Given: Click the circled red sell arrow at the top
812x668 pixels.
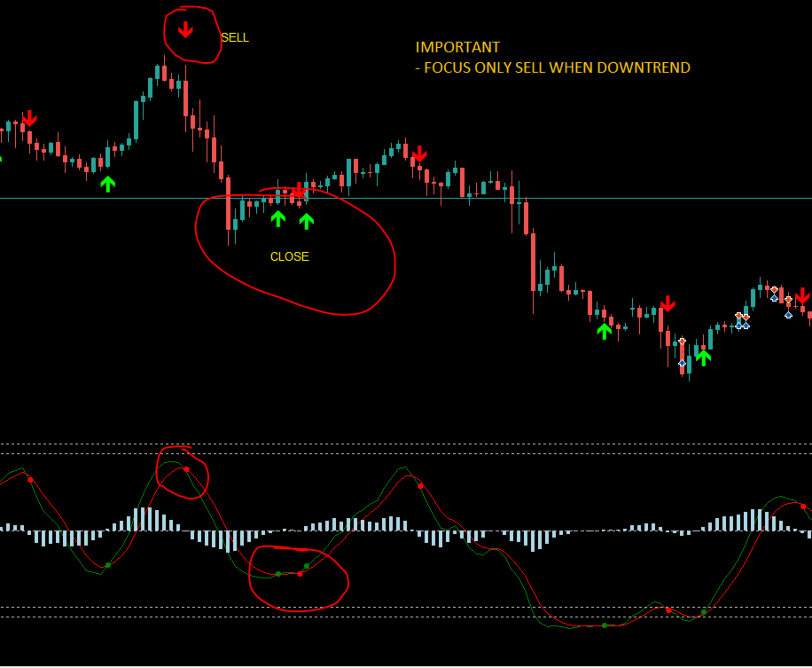Looking at the screenshot, I should [186, 28].
